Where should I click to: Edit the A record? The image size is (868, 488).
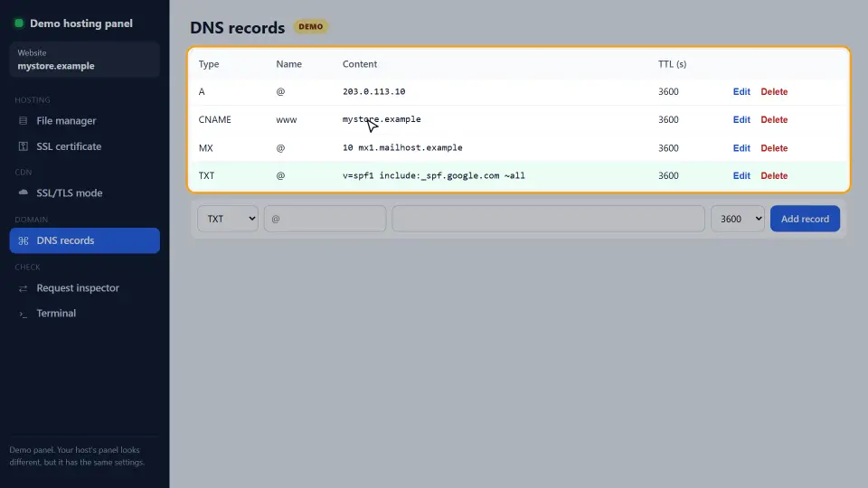(x=741, y=91)
